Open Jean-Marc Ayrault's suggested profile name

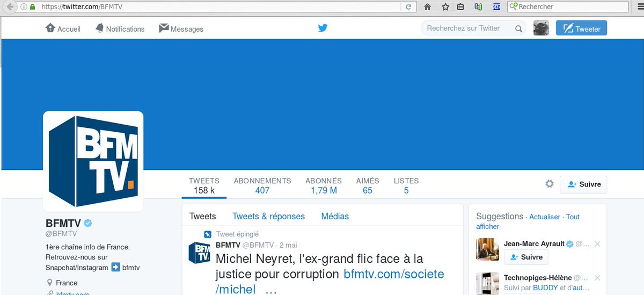[534, 243]
